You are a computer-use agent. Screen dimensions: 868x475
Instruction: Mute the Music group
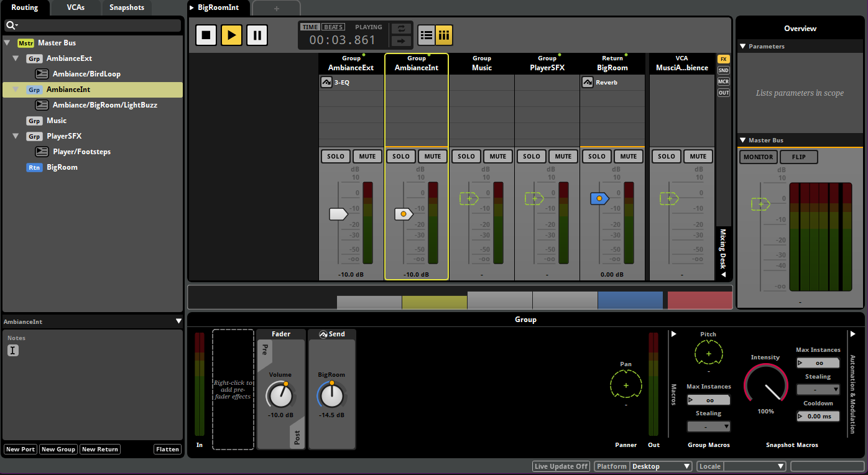point(498,157)
